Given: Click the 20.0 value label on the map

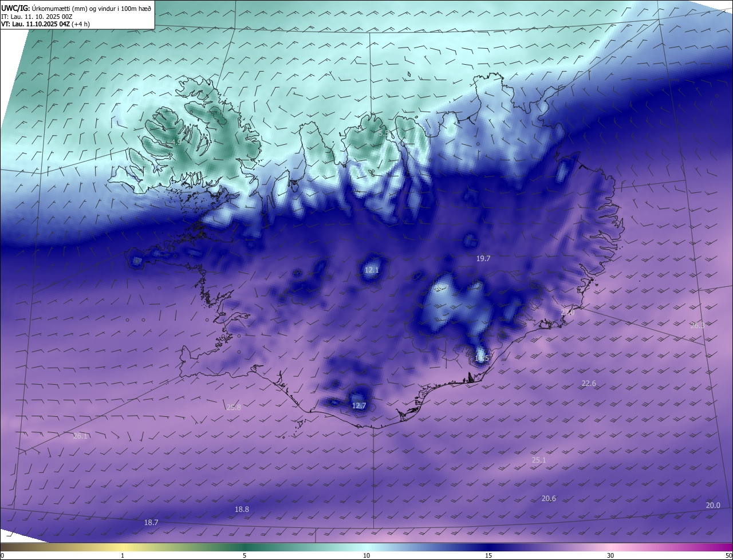Looking at the screenshot, I should (x=713, y=506).
